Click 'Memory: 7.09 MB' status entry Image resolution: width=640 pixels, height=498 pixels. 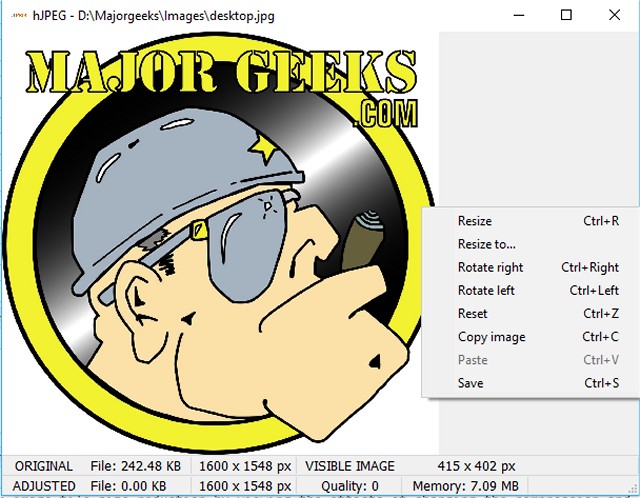point(465,486)
